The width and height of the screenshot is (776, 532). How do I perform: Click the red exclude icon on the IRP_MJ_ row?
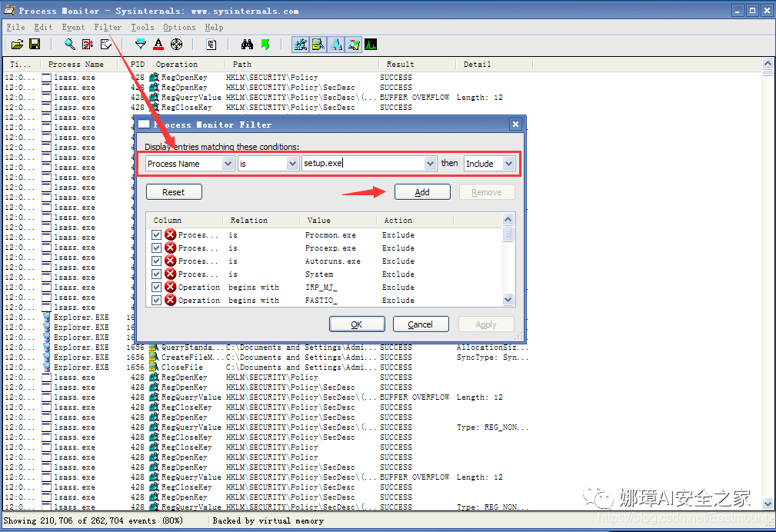pyautogui.click(x=170, y=287)
